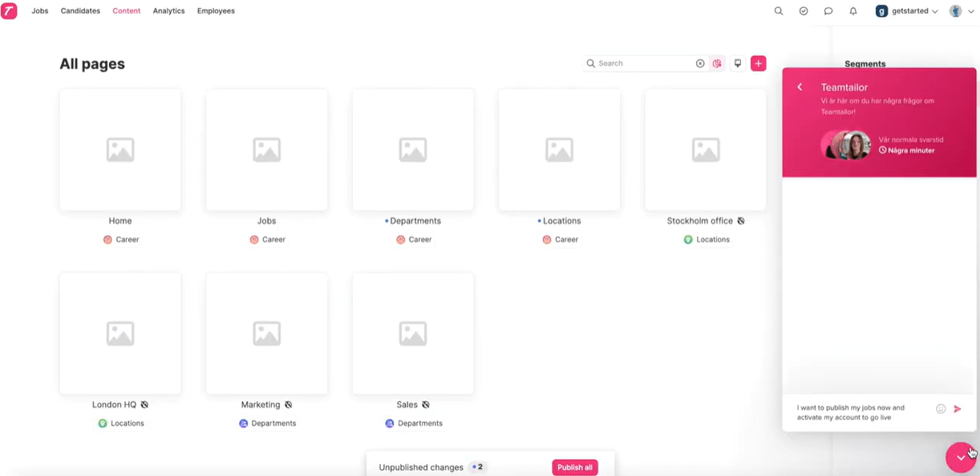Open the Candidates menu
Image resolution: width=980 pixels, height=476 pixels.
80,11
